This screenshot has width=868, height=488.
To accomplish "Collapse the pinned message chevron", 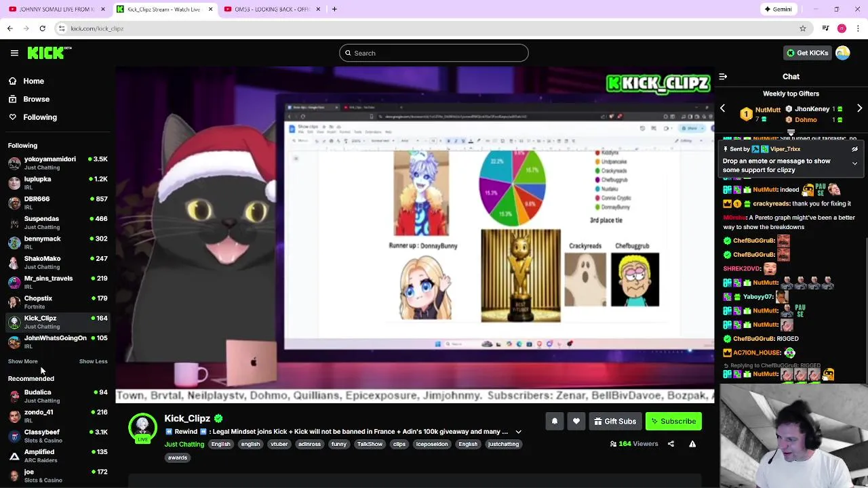I will pos(854,163).
